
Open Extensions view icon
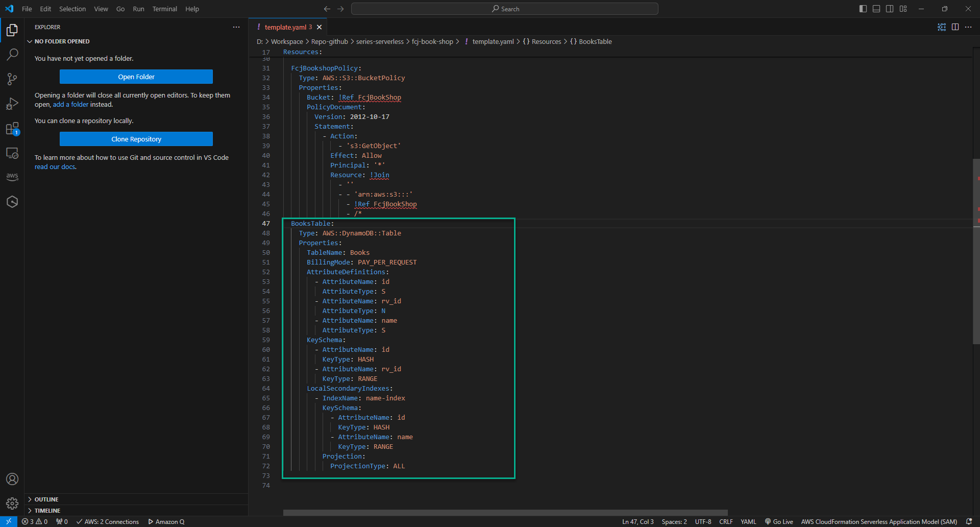pos(12,128)
